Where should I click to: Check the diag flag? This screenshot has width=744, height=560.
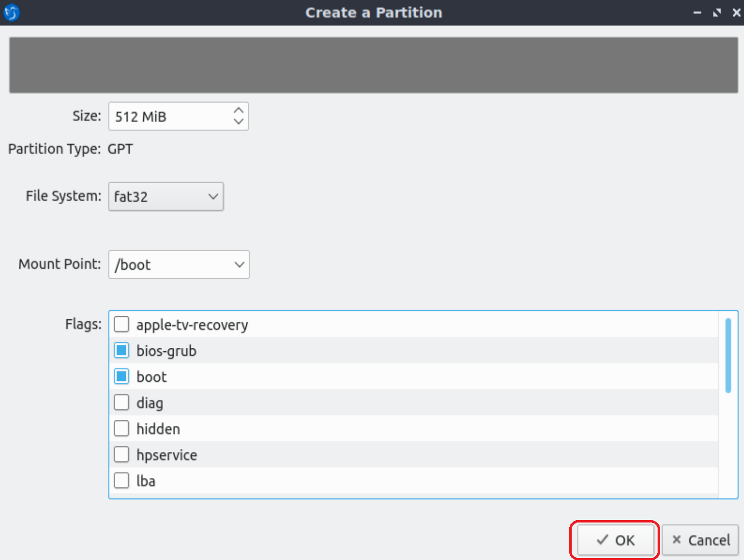tap(121, 402)
